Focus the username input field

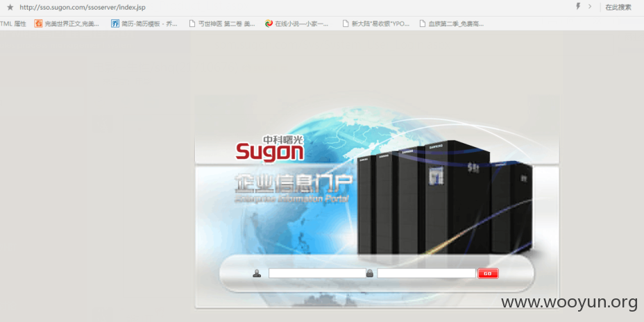(x=317, y=273)
